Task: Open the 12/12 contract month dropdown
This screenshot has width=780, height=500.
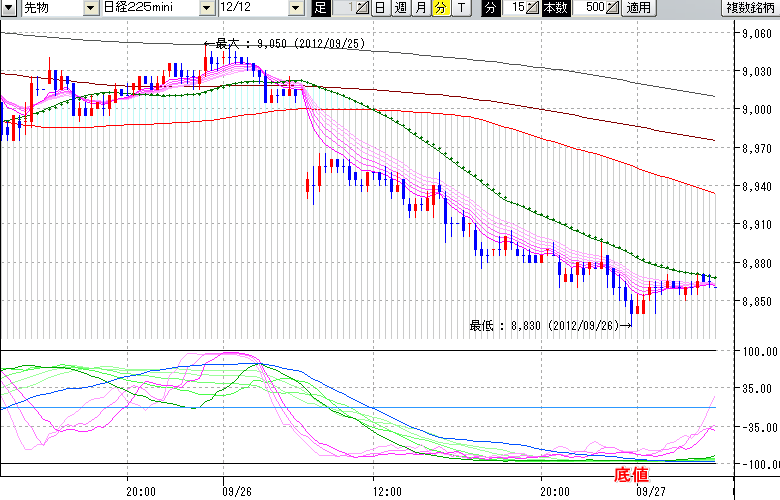Action: 294,8
